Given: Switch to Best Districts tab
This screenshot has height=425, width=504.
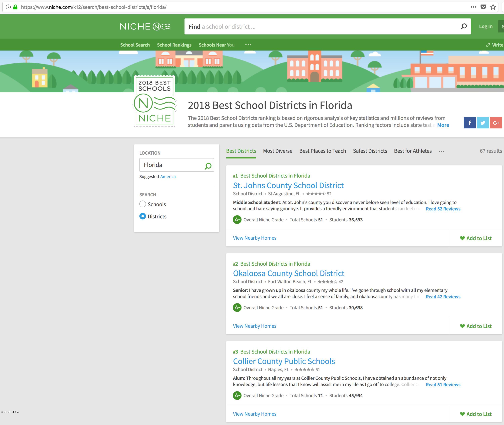Looking at the screenshot, I should pos(241,151).
